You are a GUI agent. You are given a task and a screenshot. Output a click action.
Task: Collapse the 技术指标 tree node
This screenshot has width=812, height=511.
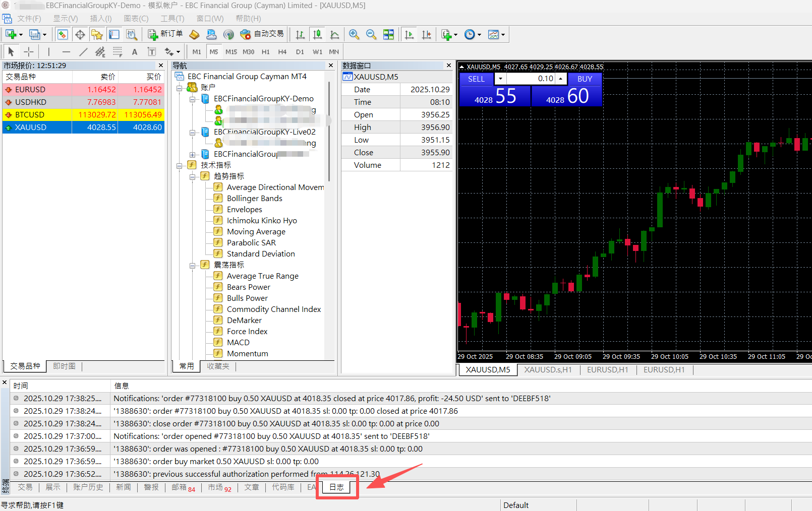click(x=180, y=165)
